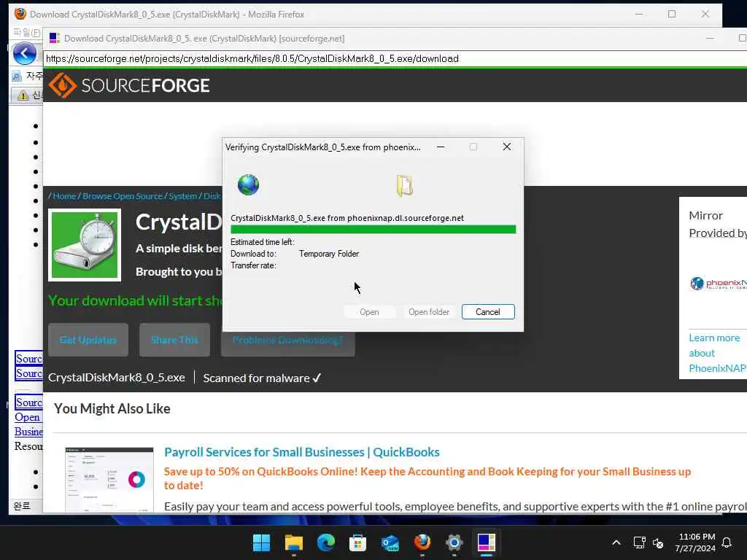Open the Windows Start menu

[x=261, y=542]
